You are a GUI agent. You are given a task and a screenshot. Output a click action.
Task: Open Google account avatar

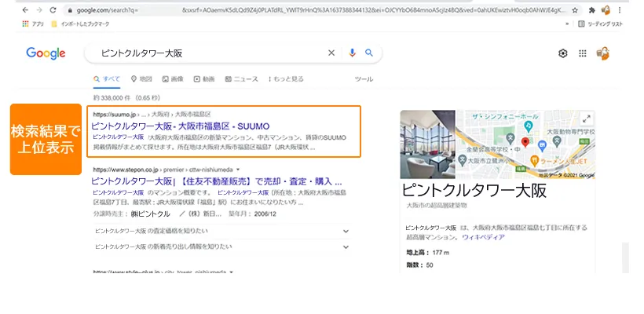pos(603,53)
